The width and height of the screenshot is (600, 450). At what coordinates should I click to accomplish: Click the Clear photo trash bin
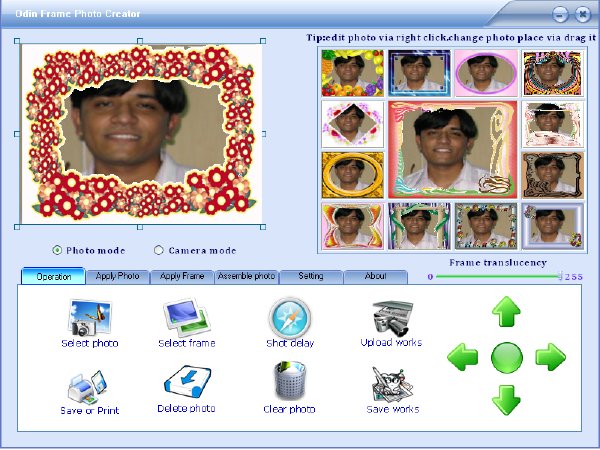point(290,381)
